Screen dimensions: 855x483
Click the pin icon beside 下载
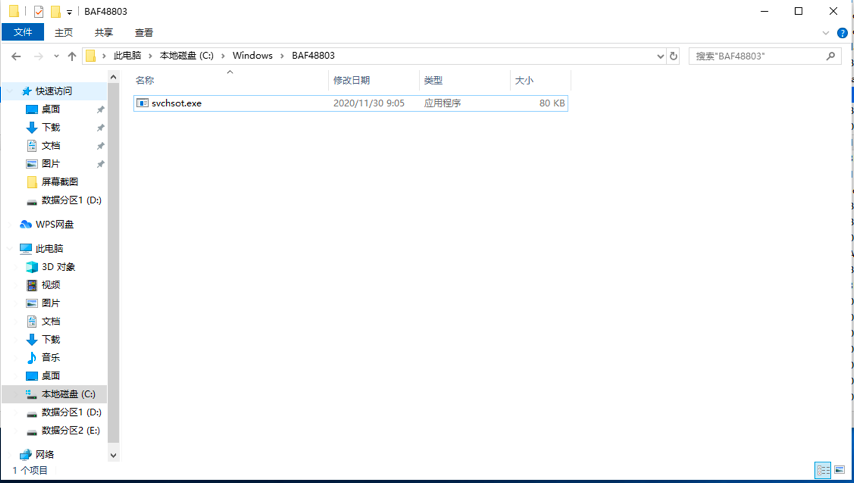click(x=100, y=128)
